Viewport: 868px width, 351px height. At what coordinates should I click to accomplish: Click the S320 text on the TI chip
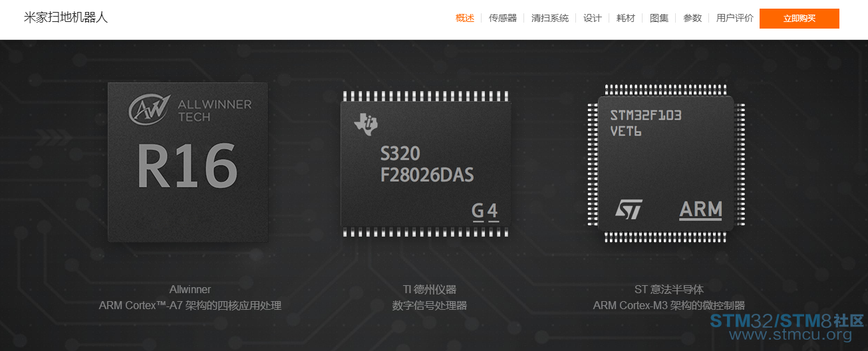(x=400, y=154)
